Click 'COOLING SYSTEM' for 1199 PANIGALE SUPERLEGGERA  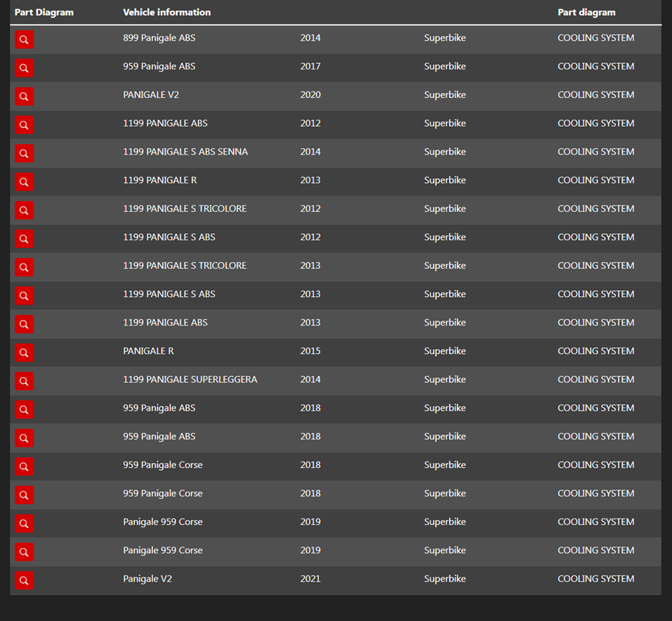coord(596,380)
